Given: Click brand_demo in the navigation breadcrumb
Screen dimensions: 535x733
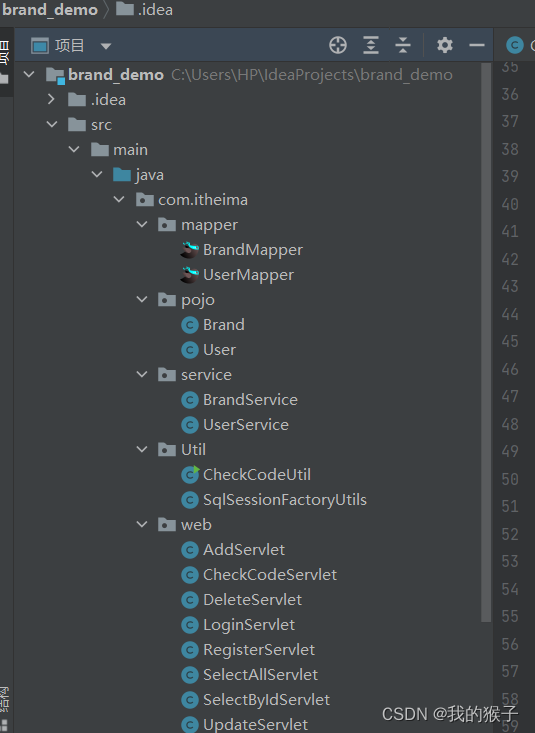Looking at the screenshot, I should click(50, 9).
